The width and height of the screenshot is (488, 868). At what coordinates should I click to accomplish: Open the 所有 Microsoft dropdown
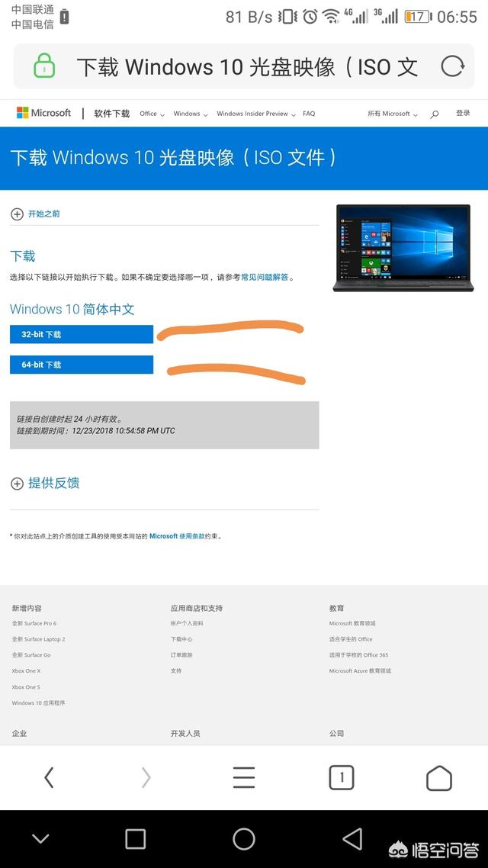coord(393,114)
